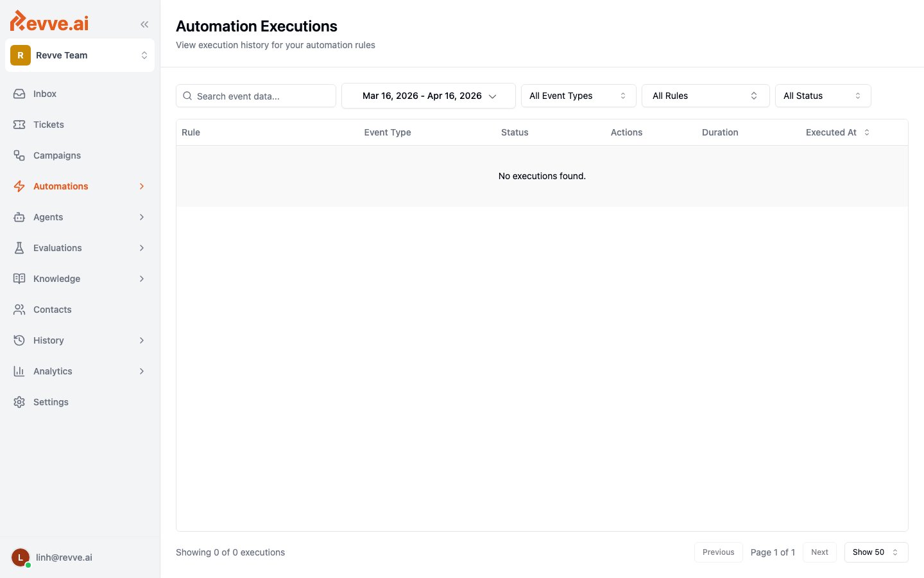Click the No executions found message
The image size is (924, 578).
click(x=542, y=176)
